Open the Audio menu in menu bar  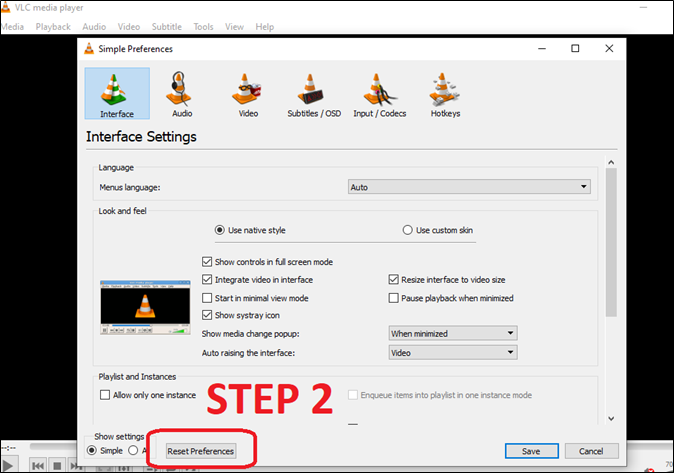coord(94,27)
